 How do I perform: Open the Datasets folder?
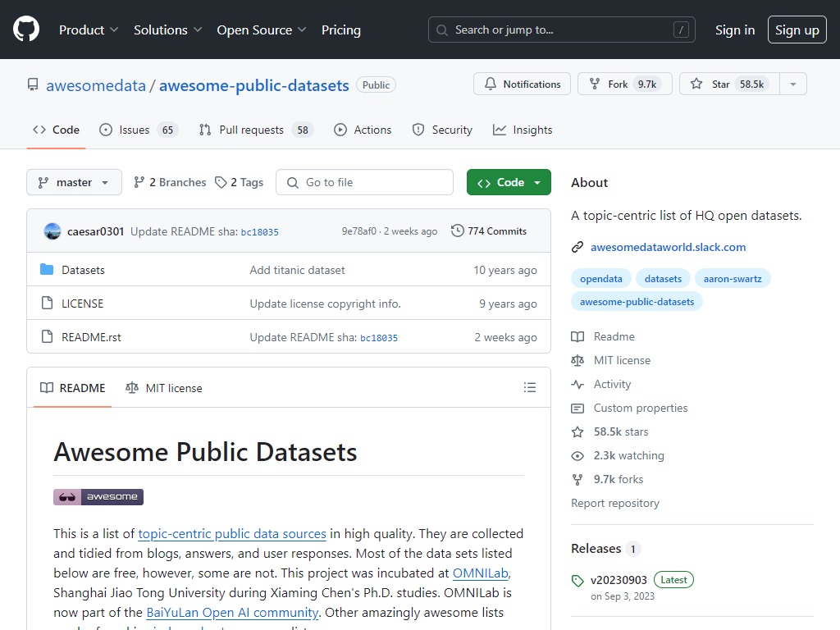(83, 270)
